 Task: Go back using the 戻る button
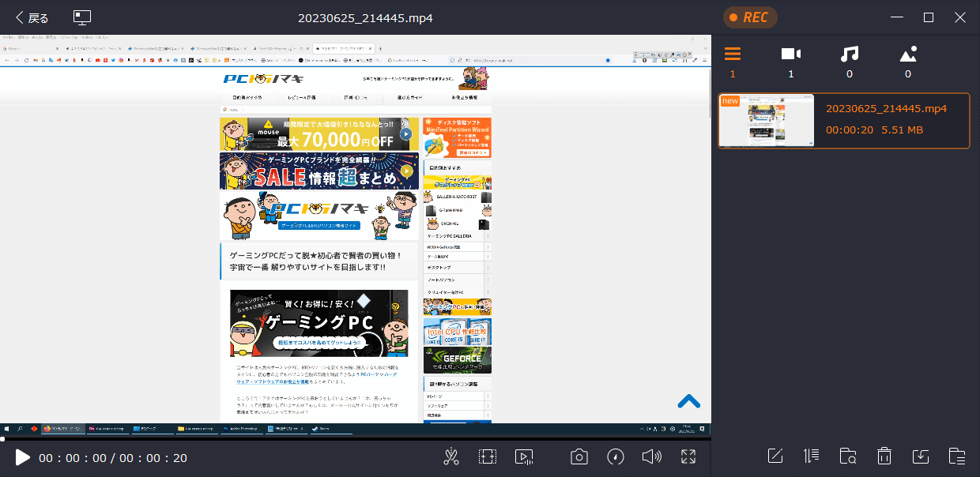click(32, 17)
